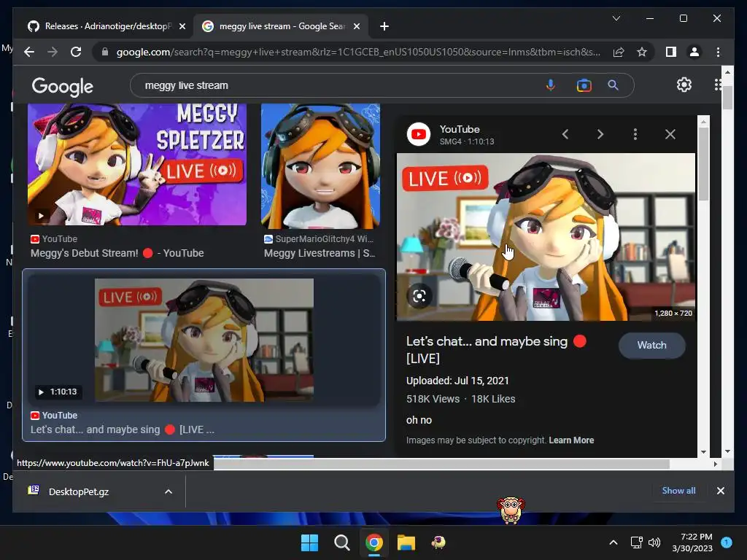This screenshot has width=747, height=560.
Task: Open Meggy Spletzer LIVE thumbnail
Action: tap(137, 164)
